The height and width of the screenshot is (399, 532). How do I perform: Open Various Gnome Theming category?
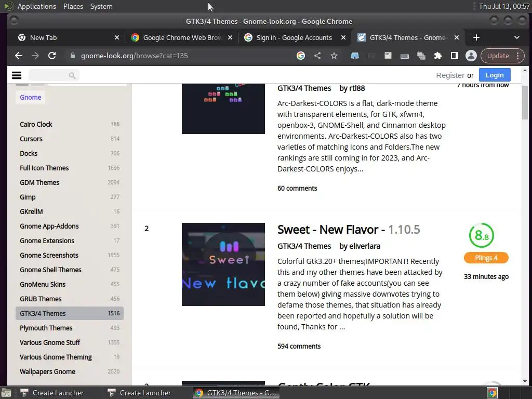click(70, 357)
